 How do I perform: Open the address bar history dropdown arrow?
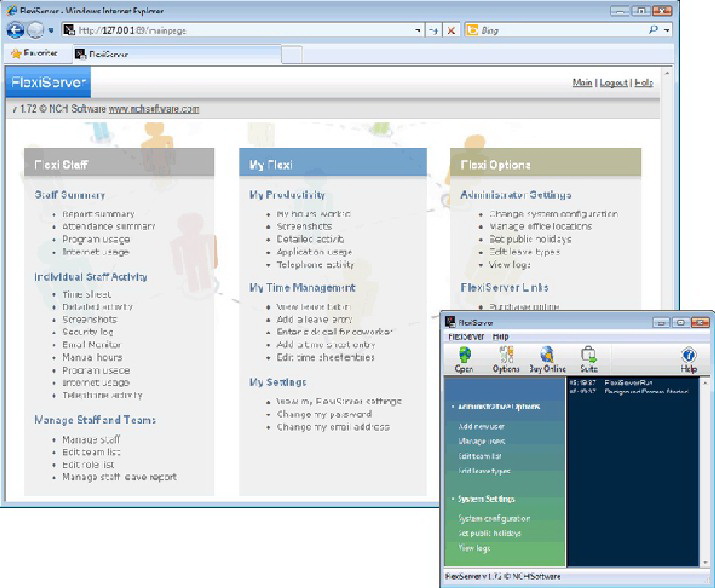pyautogui.click(x=418, y=31)
